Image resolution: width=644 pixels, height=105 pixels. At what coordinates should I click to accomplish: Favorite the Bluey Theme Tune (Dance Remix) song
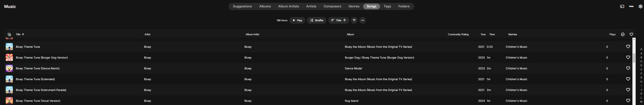tap(628, 68)
